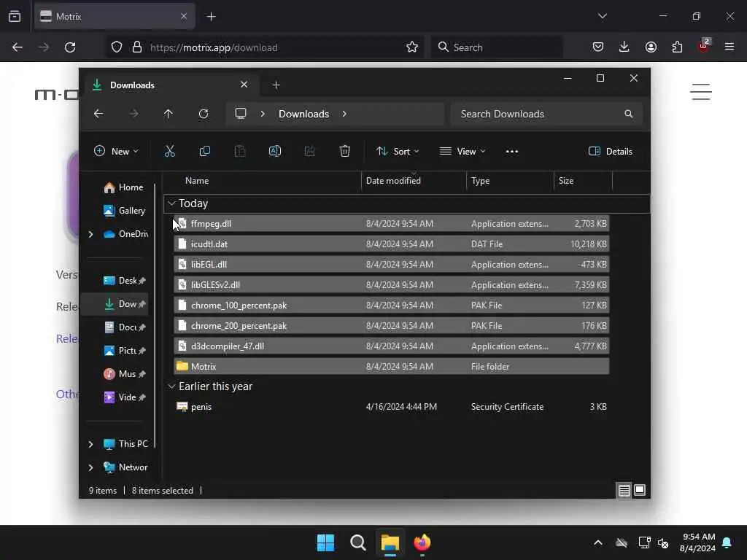The image size is (747, 560).
Task: Open Home in the navigation pane
Action: pyautogui.click(x=123, y=187)
